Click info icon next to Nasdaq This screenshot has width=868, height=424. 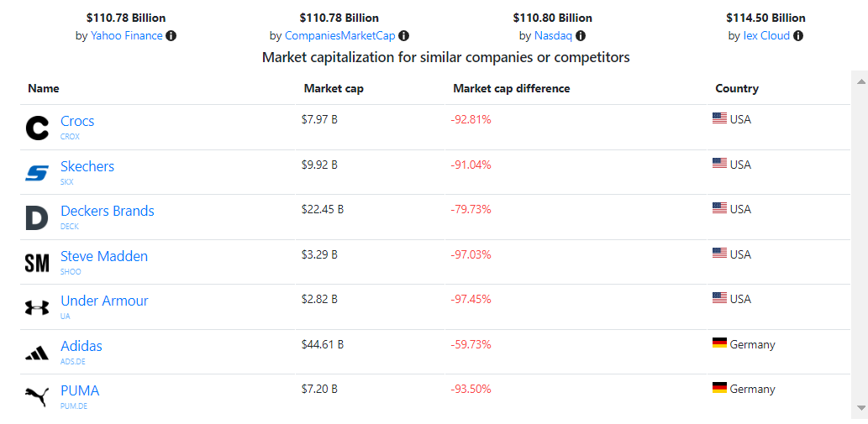coord(581,36)
